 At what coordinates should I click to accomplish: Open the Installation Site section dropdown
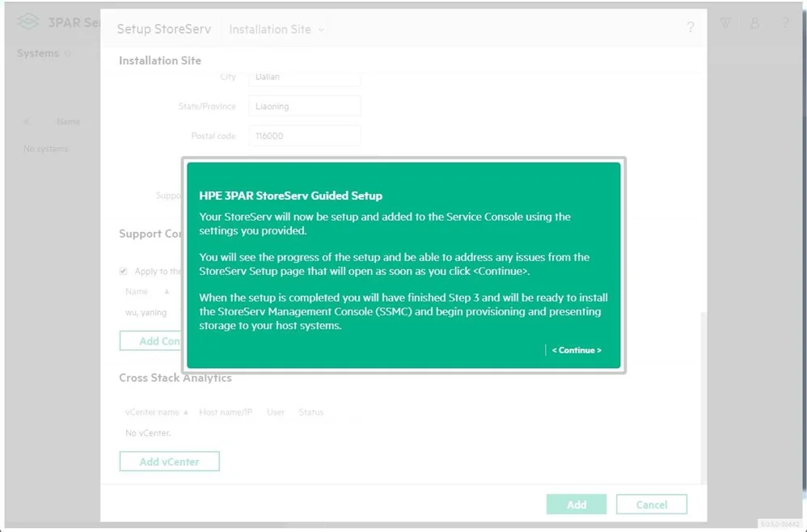(277, 29)
